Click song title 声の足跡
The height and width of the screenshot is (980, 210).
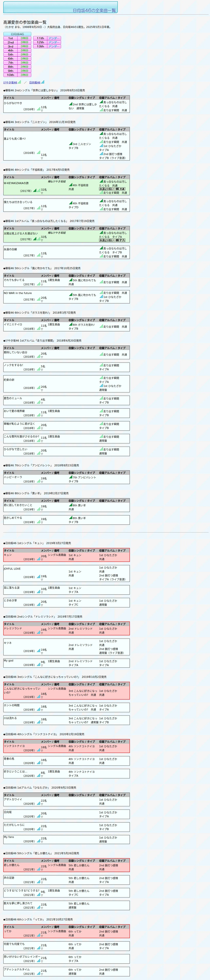9,878
